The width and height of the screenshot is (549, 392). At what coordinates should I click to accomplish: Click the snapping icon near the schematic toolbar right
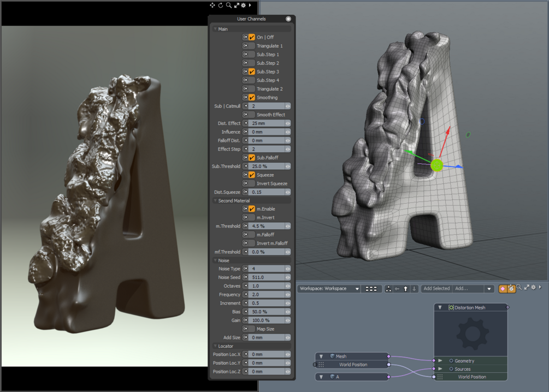(504, 288)
